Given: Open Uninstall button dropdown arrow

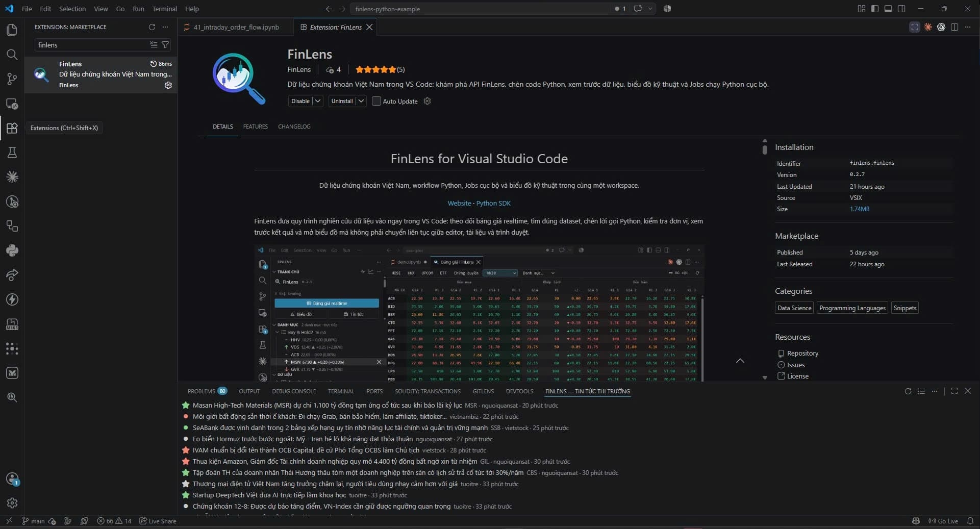Looking at the screenshot, I should coord(361,101).
